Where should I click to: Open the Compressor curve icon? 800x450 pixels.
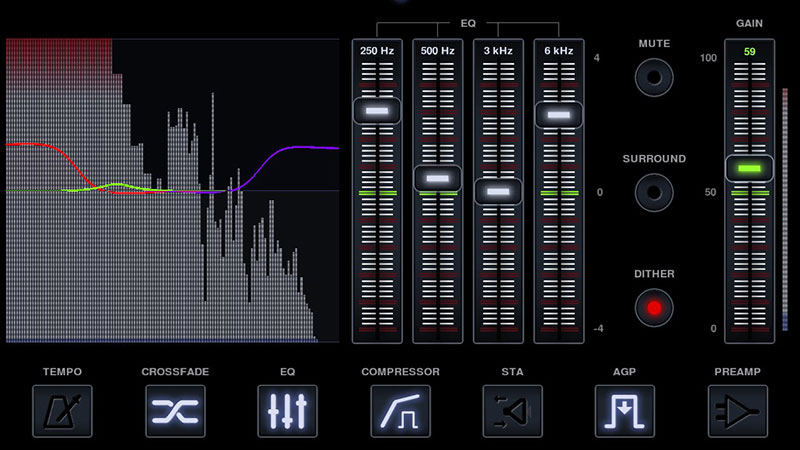400,411
